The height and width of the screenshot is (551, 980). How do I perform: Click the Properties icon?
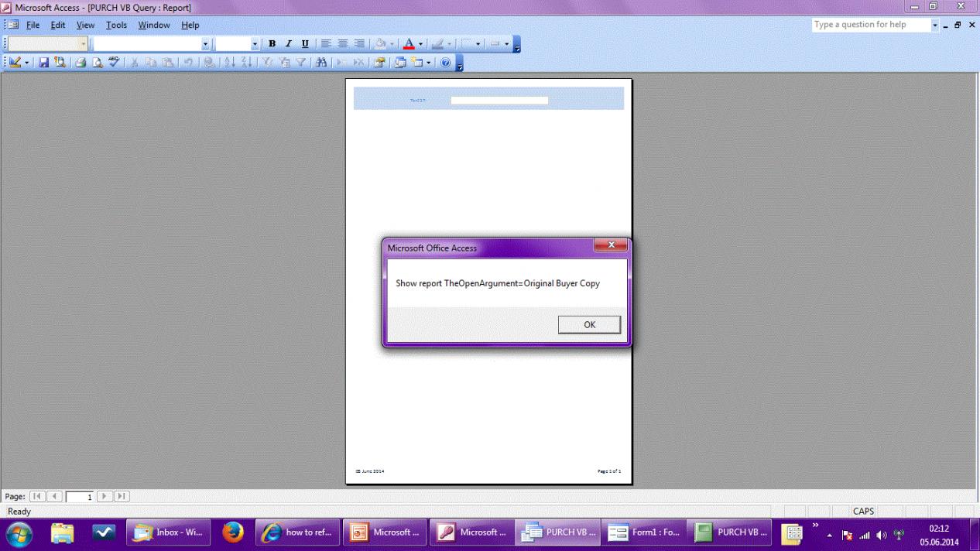379,63
